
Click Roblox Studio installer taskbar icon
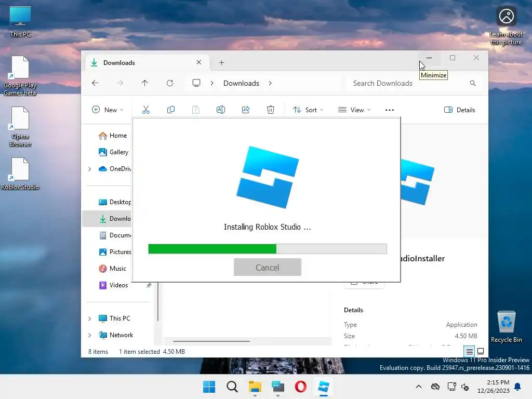point(323,387)
